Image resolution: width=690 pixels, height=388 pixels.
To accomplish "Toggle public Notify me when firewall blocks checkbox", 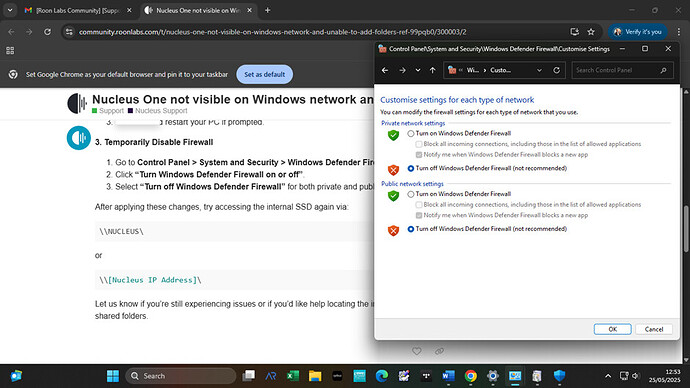I will (x=419, y=216).
